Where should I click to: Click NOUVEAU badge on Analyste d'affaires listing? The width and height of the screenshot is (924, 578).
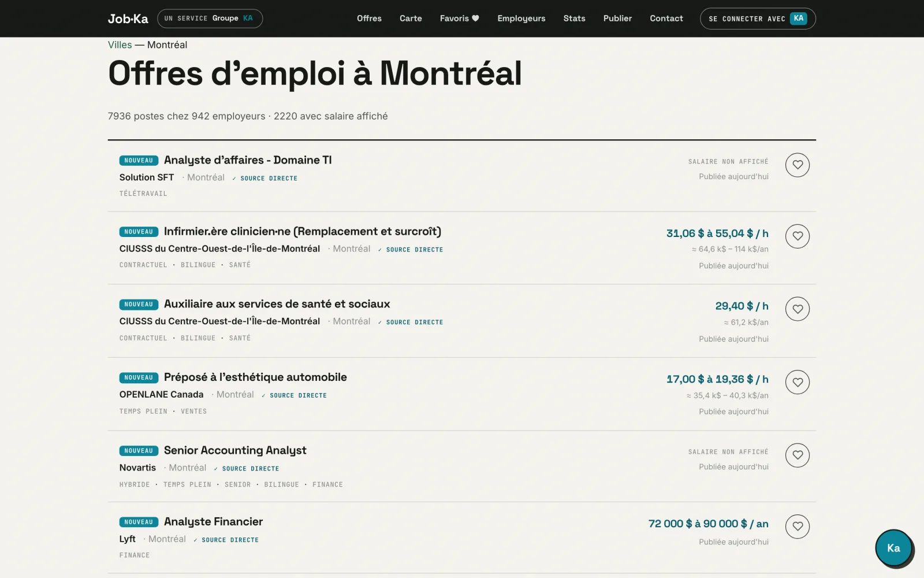(139, 161)
